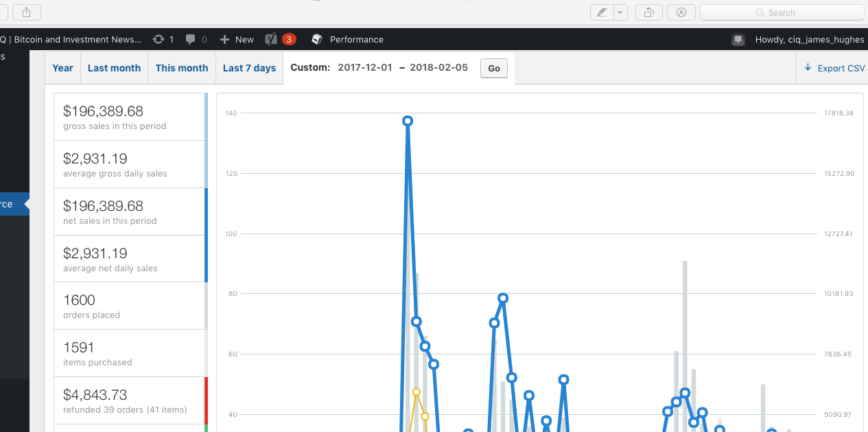The width and height of the screenshot is (868, 432).
Task: Open the comments bubble icon
Action: (x=191, y=40)
